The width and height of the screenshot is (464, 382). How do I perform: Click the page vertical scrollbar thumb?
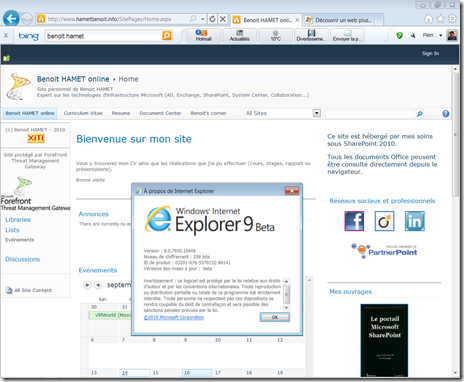coord(455,135)
